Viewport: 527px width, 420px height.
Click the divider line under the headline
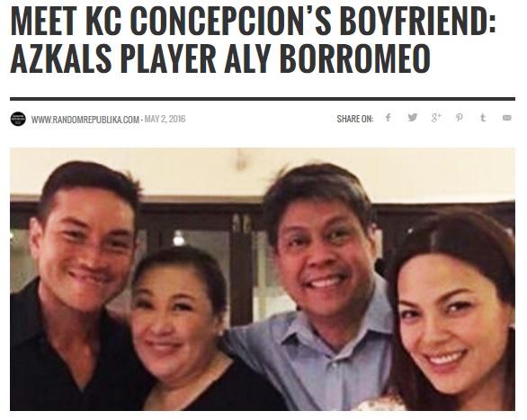click(x=263, y=99)
